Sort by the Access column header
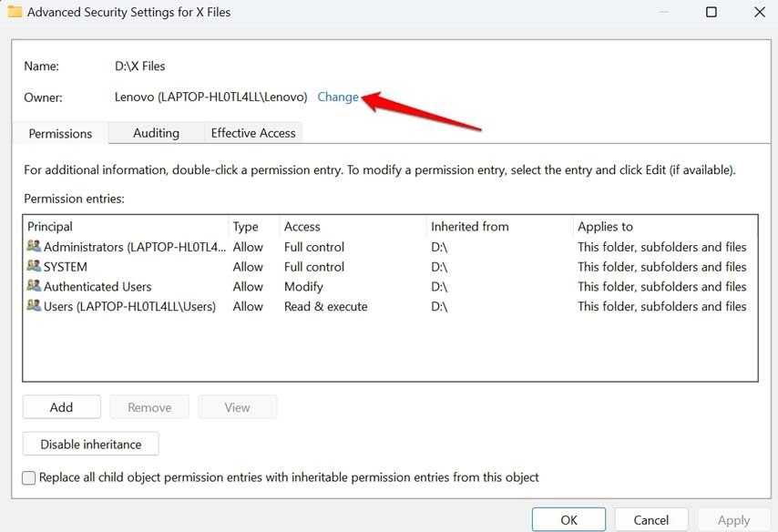 353,226
